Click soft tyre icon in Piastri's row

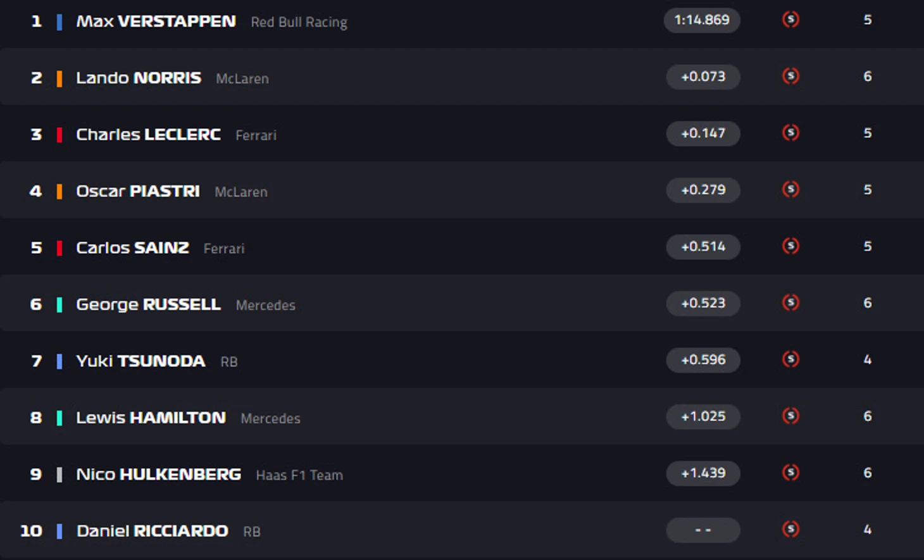click(x=790, y=190)
